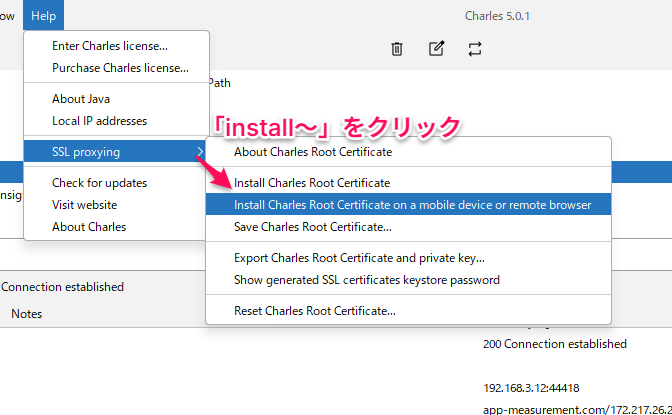Select Local IP addresses
Viewport: 672px width, 415px height.
pos(116,121)
